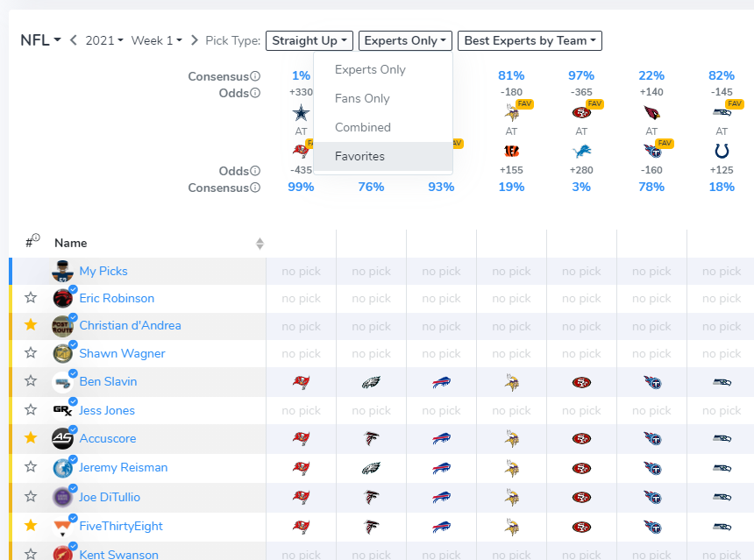The width and height of the screenshot is (754, 560).
Task: Unfavorite FiveThirtyEight star
Action: pos(31,526)
